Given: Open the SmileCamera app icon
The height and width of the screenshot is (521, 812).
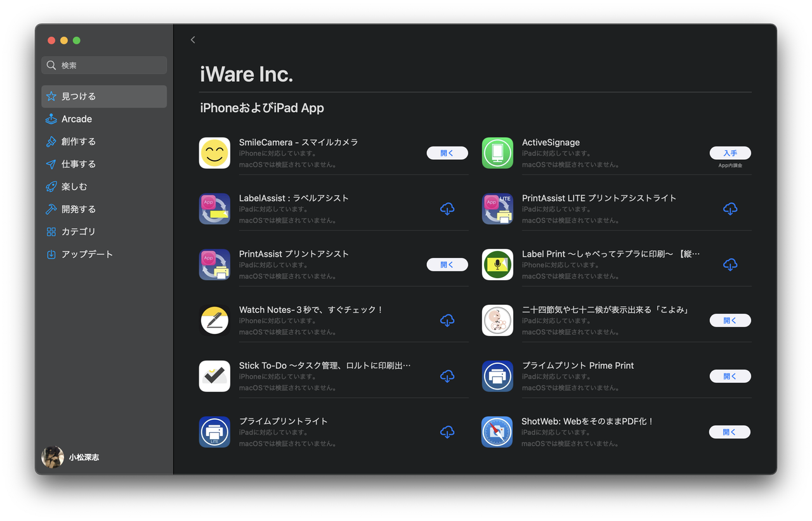Looking at the screenshot, I should coord(214,153).
